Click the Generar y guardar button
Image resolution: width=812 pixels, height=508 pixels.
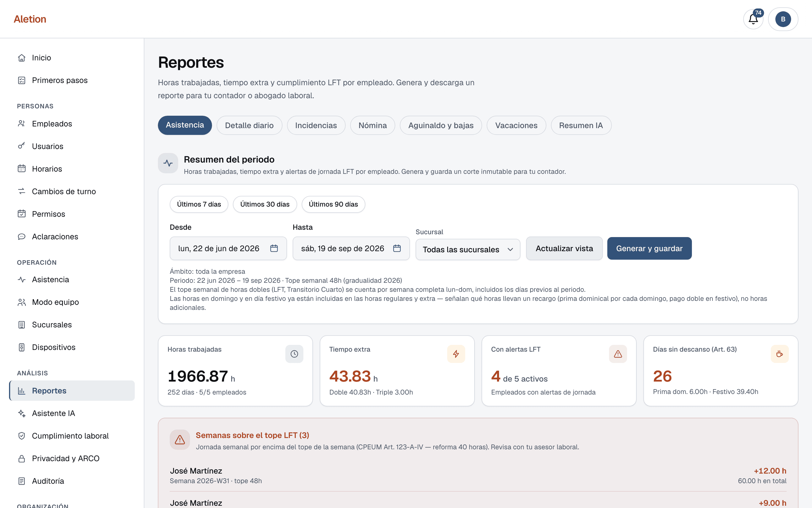tap(649, 248)
